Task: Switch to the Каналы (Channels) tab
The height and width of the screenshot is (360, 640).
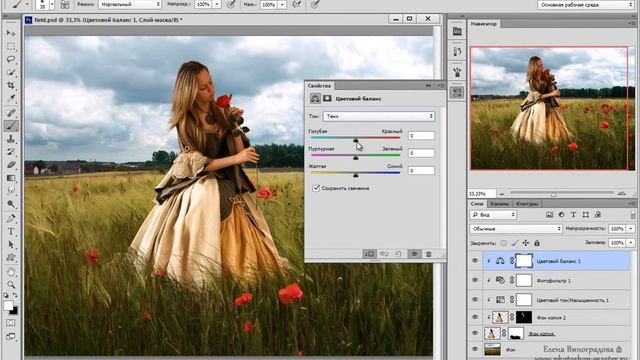Action: click(499, 204)
